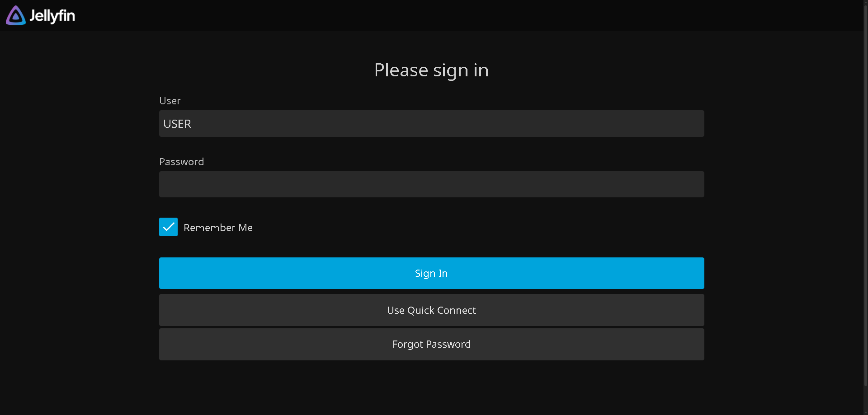Image resolution: width=868 pixels, height=415 pixels.
Task: Select the Forgot Password button
Action: click(x=431, y=344)
